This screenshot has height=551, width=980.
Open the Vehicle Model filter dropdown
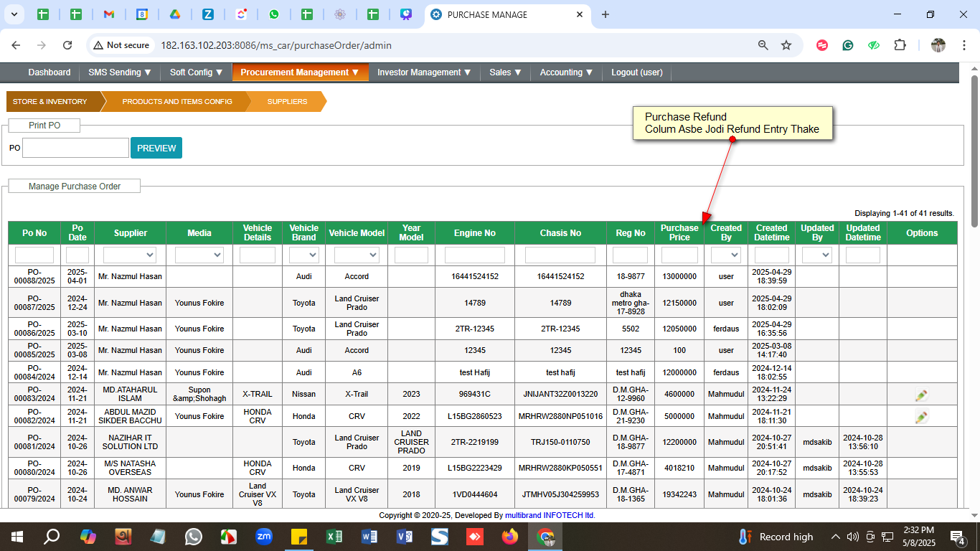(357, 255)
